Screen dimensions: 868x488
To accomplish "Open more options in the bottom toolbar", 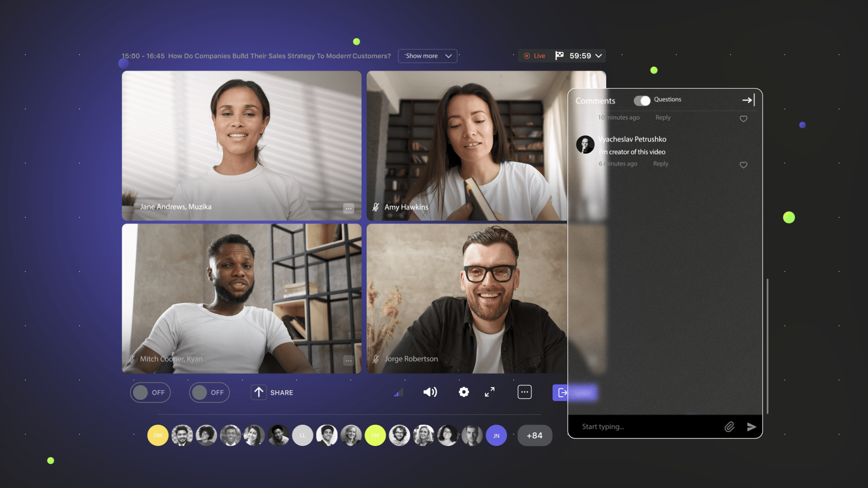I will click(524, 392).
